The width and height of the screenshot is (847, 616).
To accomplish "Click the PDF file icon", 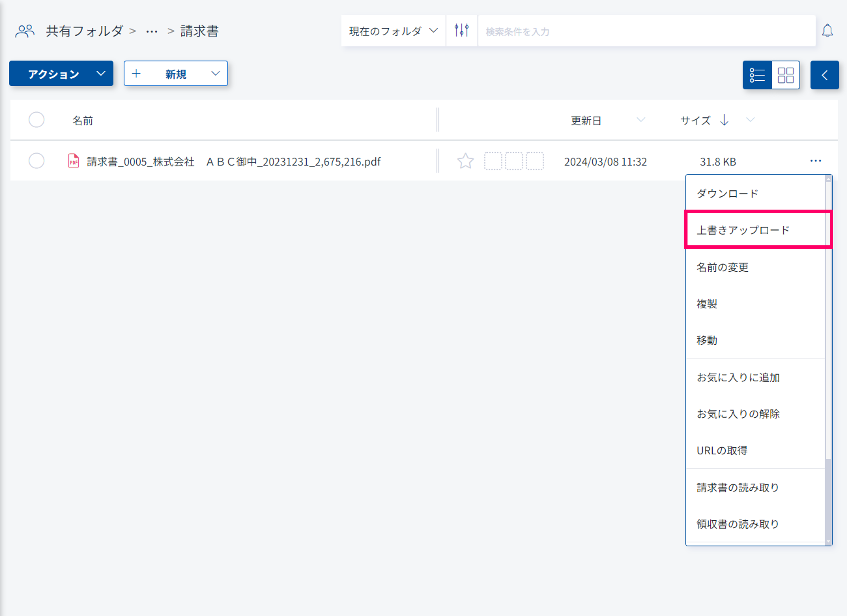I will [x=74, y=161].
